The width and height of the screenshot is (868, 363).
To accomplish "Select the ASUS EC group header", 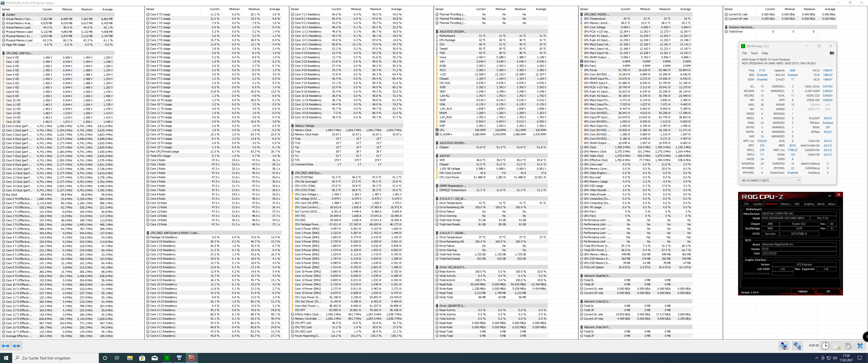I will point(491,156).
